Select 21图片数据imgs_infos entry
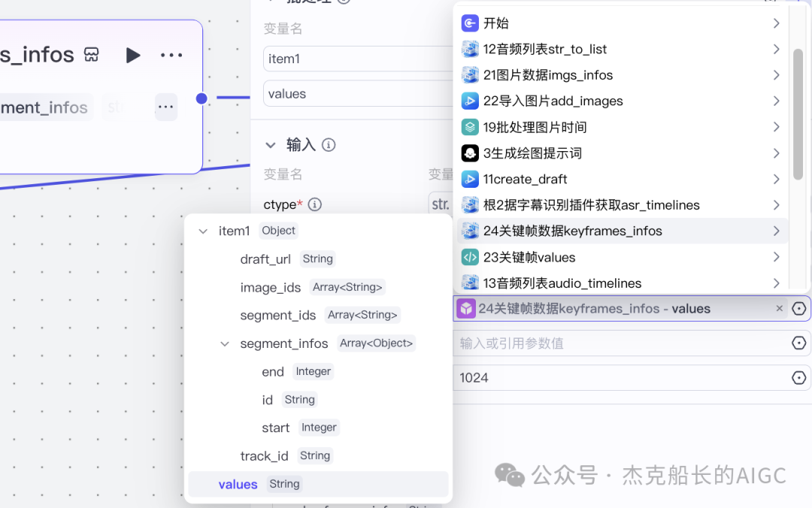The height and width of the screenshot is (508, 812). point(622,75)
